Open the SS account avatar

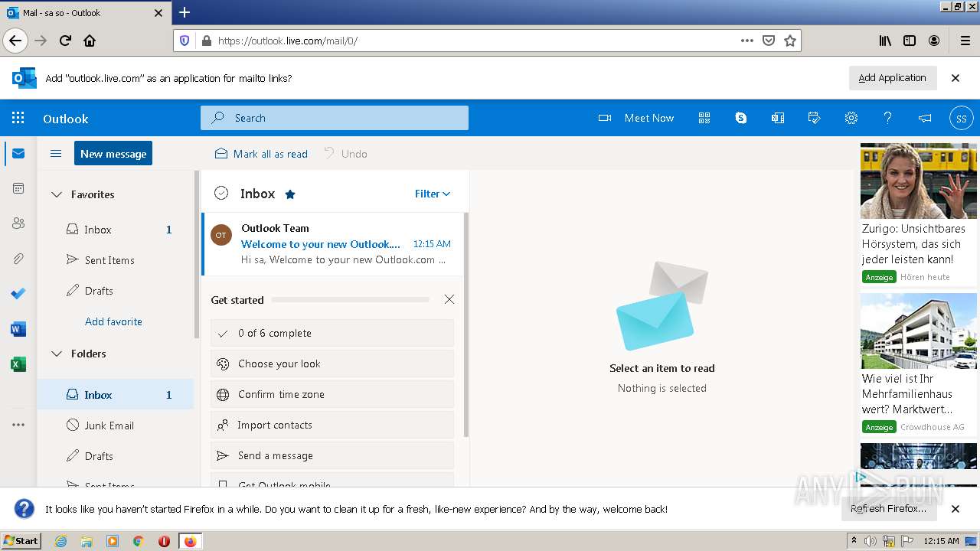962,118
